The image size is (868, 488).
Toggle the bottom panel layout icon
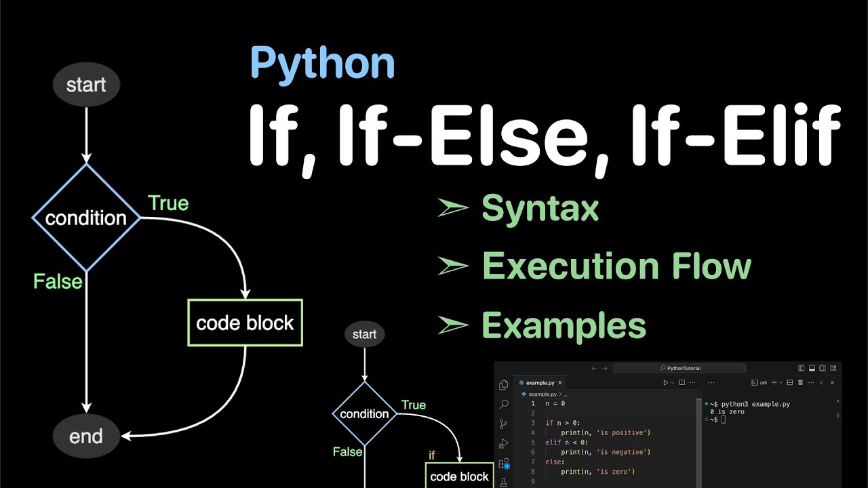pos(812,368)
